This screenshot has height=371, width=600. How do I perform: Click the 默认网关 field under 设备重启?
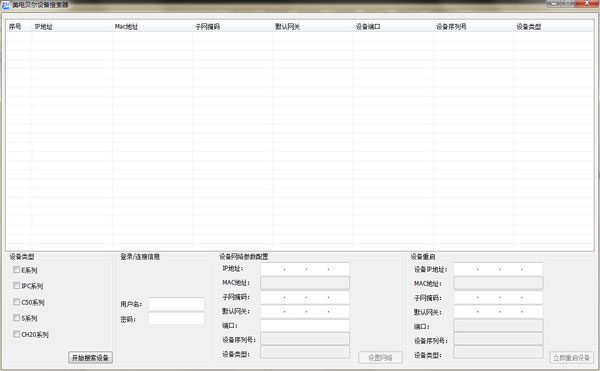coord(498,312)
